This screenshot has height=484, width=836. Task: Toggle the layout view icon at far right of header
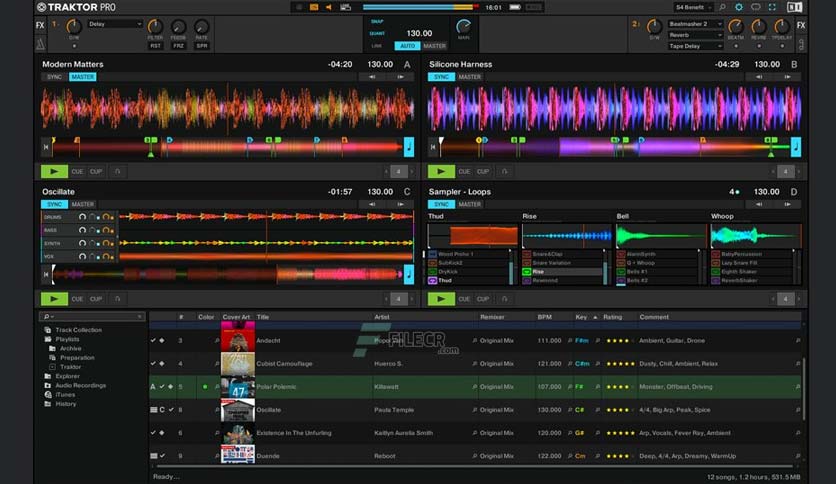click(x=794, y=7)
